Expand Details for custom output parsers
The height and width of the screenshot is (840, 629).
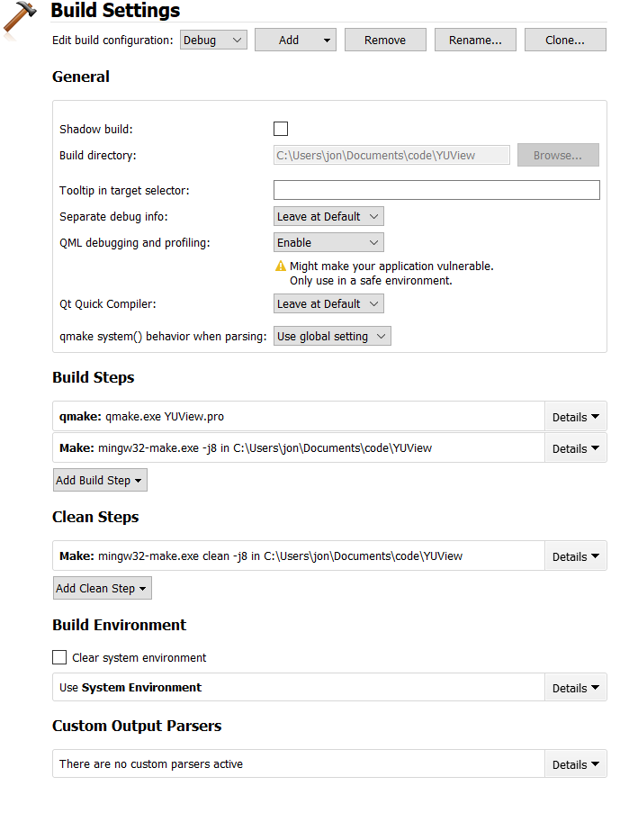tap(575, 763)
